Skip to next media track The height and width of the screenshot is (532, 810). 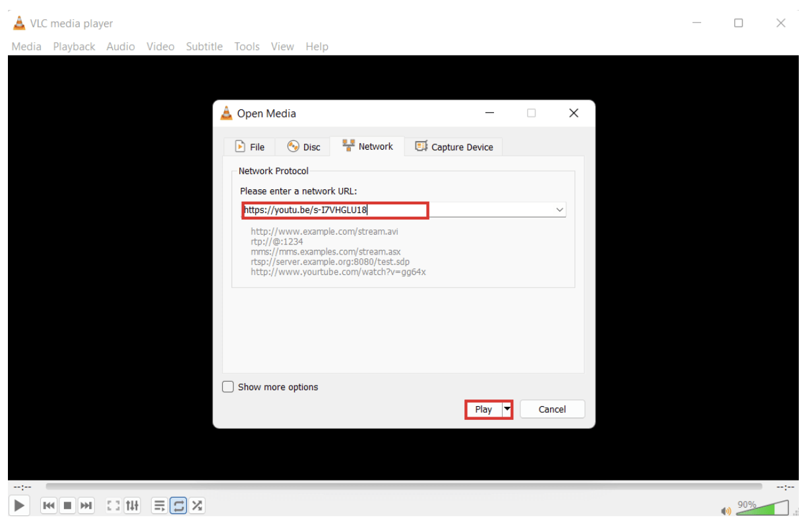(x=86, y=506)
